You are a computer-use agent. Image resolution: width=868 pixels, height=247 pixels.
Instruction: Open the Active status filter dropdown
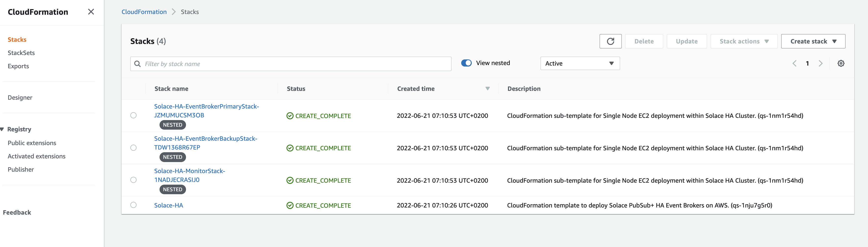pos(580,63)
